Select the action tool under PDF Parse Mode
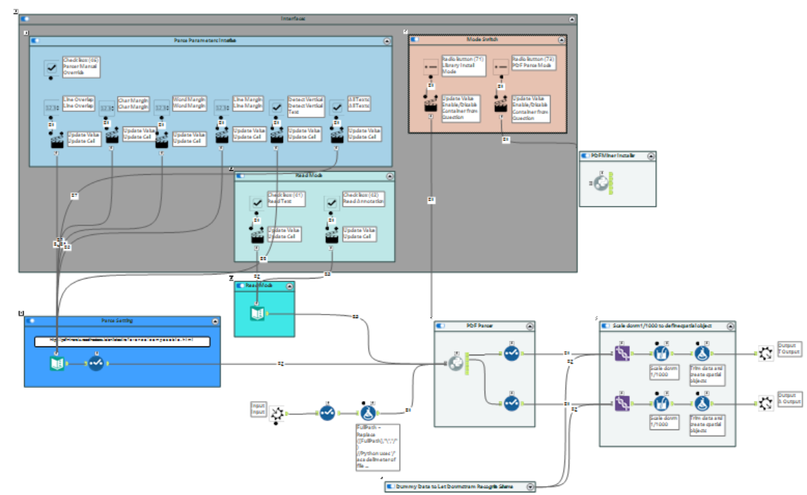The image size is (807, 495). [501, 105]
